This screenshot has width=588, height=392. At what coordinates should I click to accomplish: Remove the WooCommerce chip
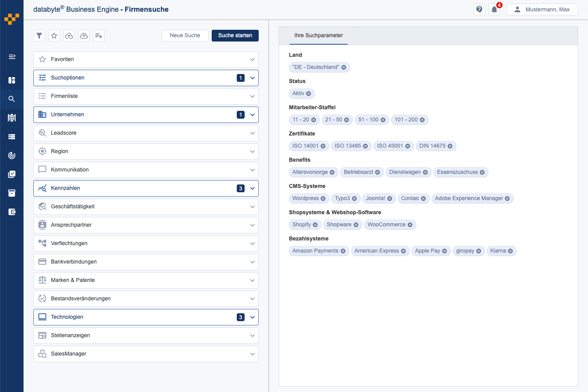(x=410, y=225)
